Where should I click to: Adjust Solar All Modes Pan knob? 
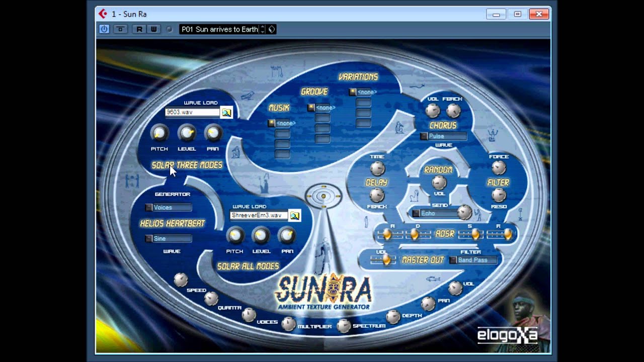click(287, 235)
